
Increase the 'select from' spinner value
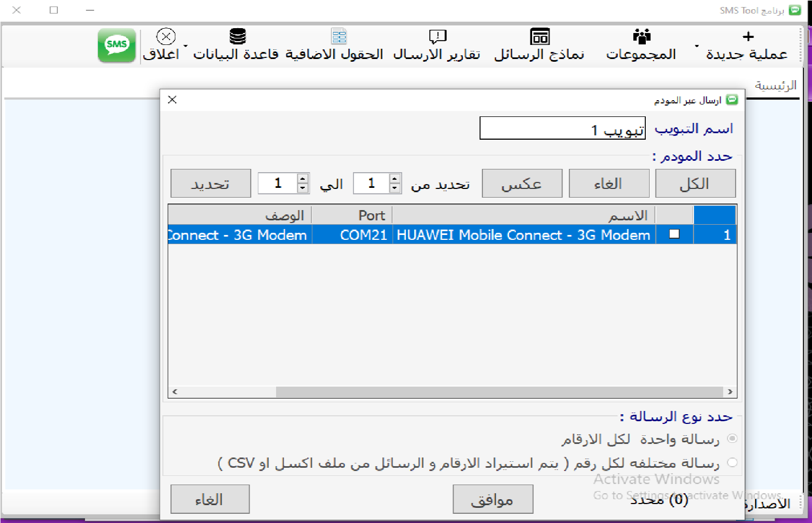click(395, 178)
